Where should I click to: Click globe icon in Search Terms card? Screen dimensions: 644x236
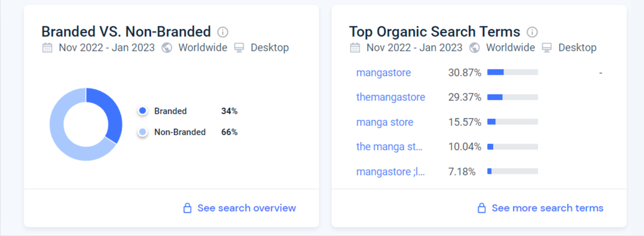[475, 48]
